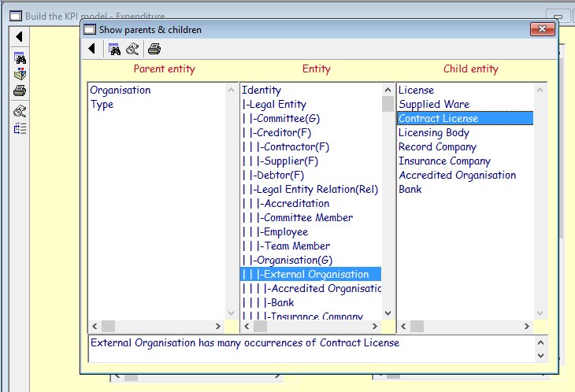Click the binoculars icon in left sidebar

(20, 58)
